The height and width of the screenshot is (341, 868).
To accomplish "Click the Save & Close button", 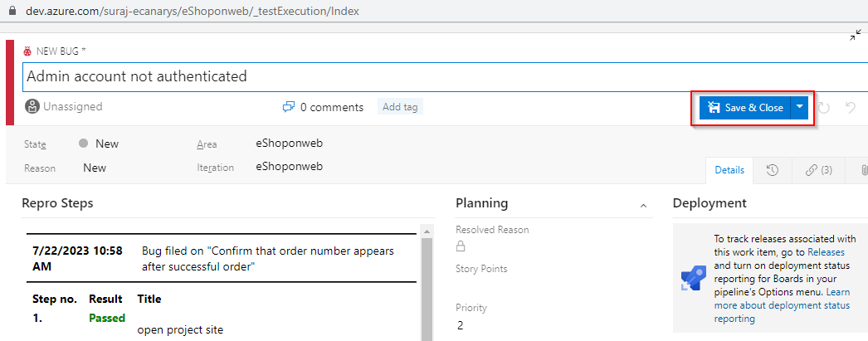I will click(x=744, y=108).
